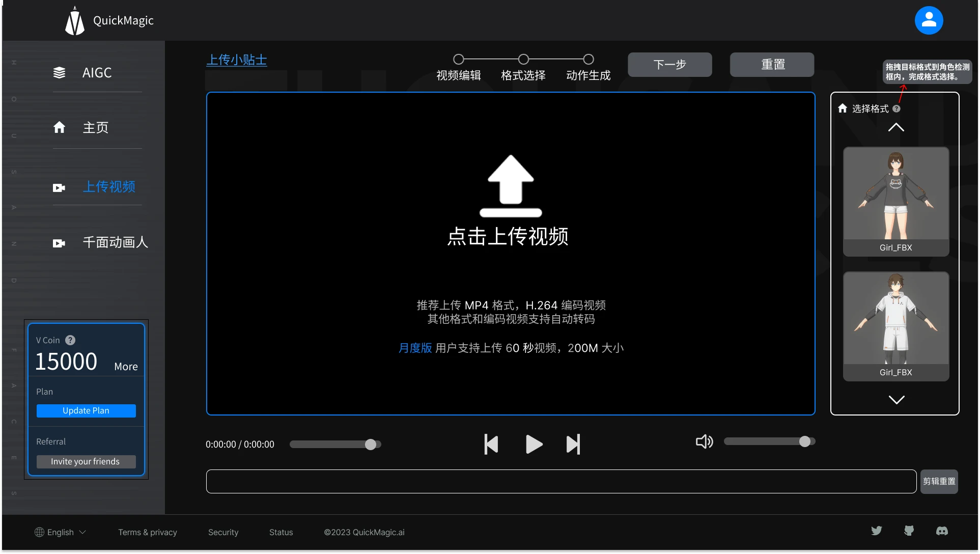Click the 15000 V Coin balance
This screenshot has width=980, height=554.
coord(66,362)
